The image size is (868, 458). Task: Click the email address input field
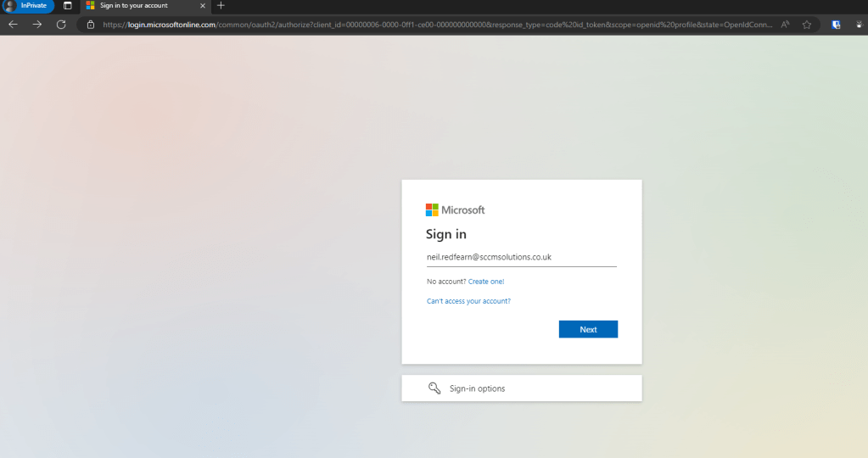(x=521, y=257)
